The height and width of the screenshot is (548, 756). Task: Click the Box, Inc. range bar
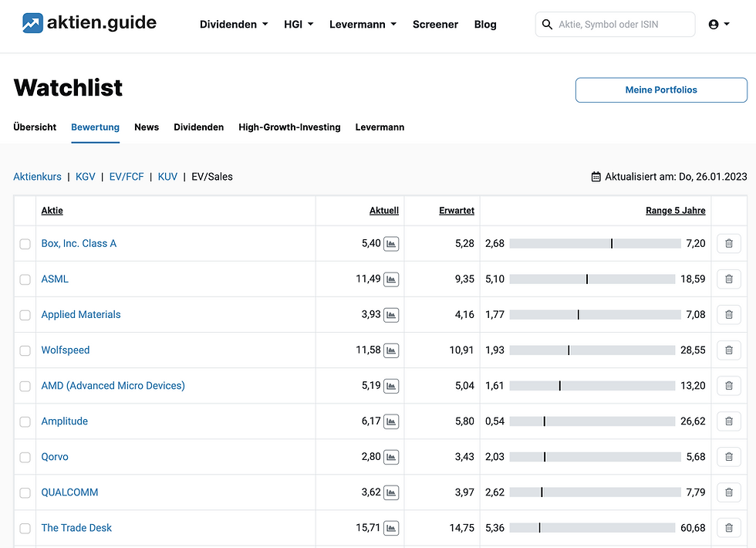click(x=595, y=244)
